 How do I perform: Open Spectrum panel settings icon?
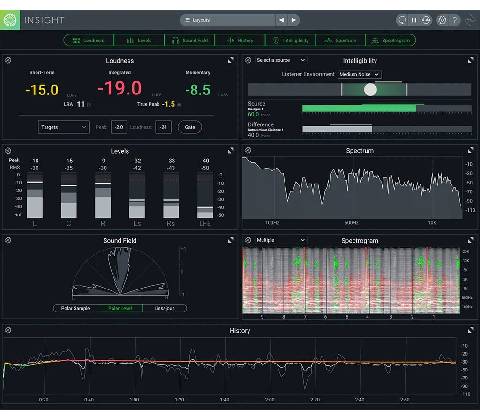pos(248,150)
